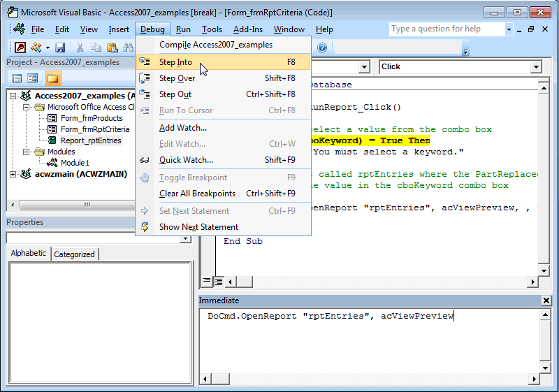Choose Add Watch... menu entry
The height and width of the screenshot is (392, 559).
(x=223, y=128)
